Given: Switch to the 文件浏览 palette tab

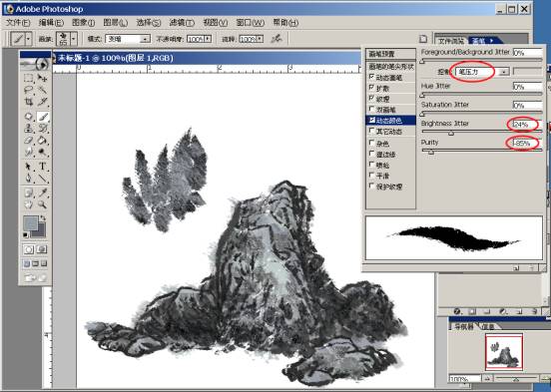Looking at the screenshot, I should pyautogui.click(x=451, y=41).
